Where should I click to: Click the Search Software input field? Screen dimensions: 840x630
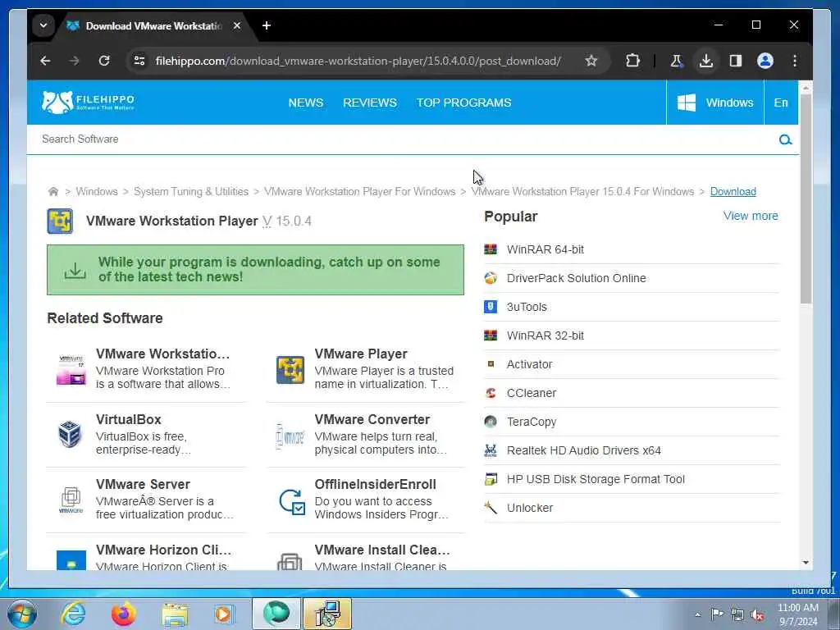tap(402, 139)
